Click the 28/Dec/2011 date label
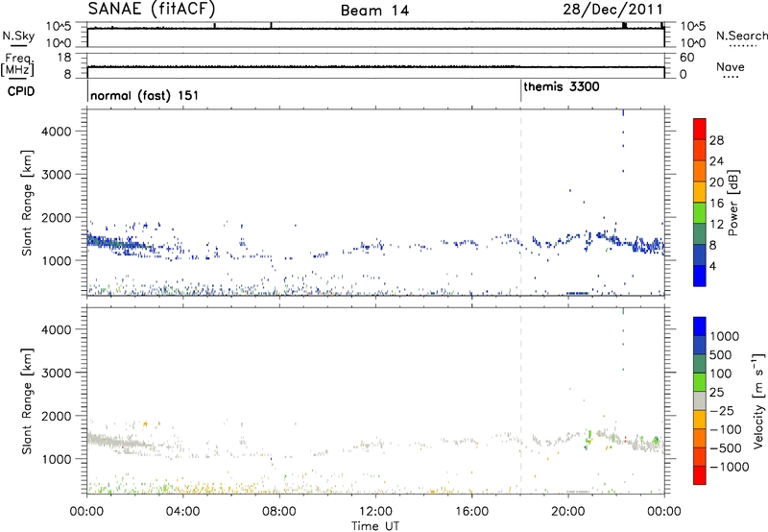The height and width of the screenshot is (532, 768). coord(612,10)
